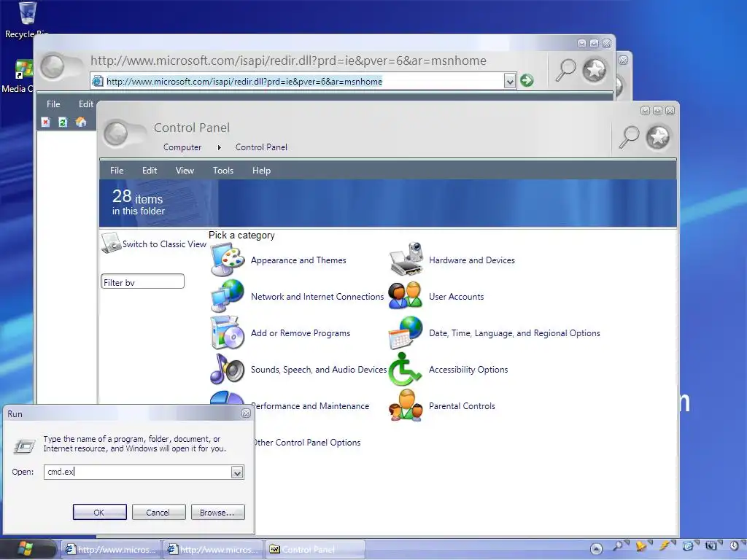
Task: Click Performance and Maintenance link text
Action: [311, 406]
